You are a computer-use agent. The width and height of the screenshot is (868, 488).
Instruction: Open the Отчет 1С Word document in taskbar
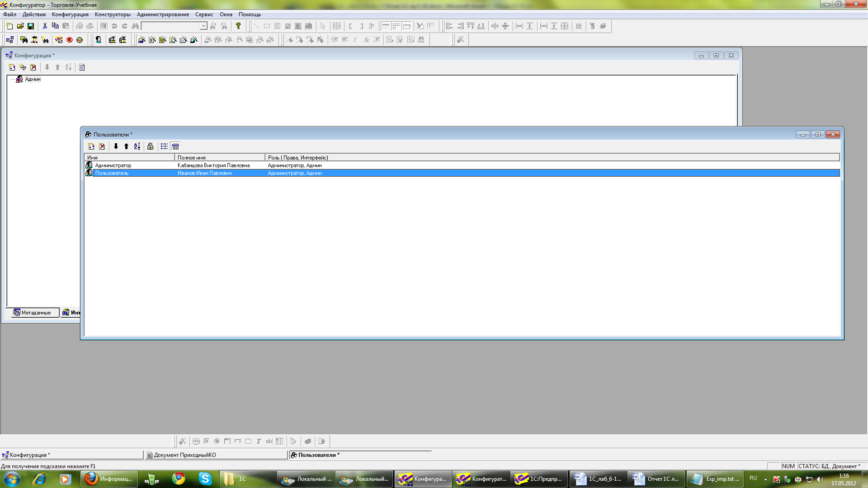pyautogui.click(x=656, y=479)
